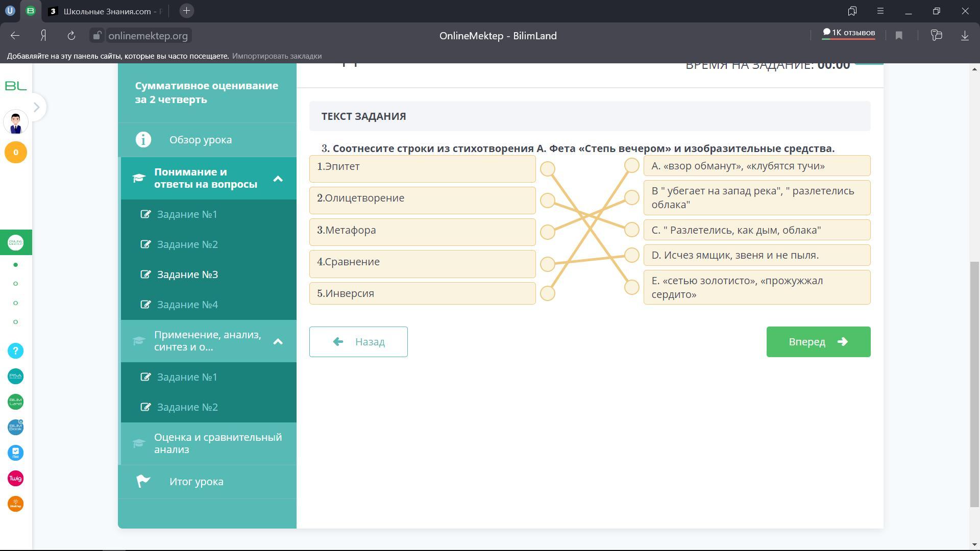Select the connector circle next to Эпитет
Image resolution: width=980 pixels, height=551 pixels.
[x=548, y=169]
